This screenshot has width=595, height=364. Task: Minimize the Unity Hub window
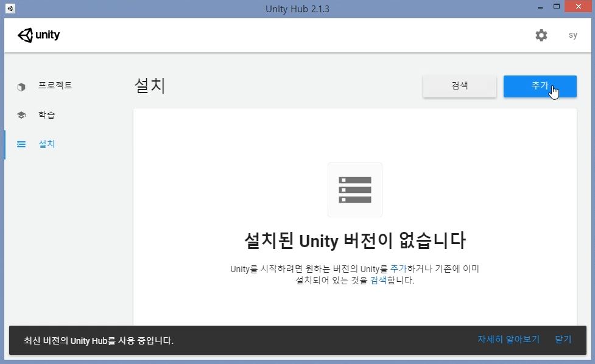pos(540,7)
